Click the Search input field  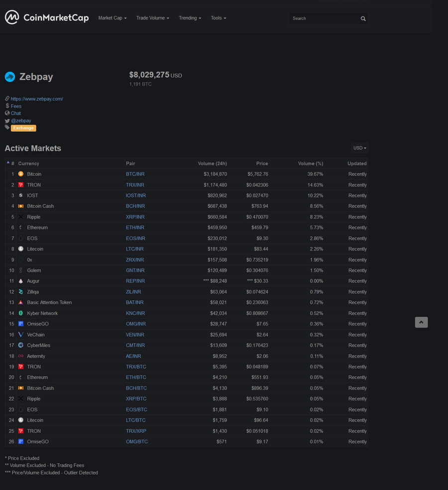325,18
